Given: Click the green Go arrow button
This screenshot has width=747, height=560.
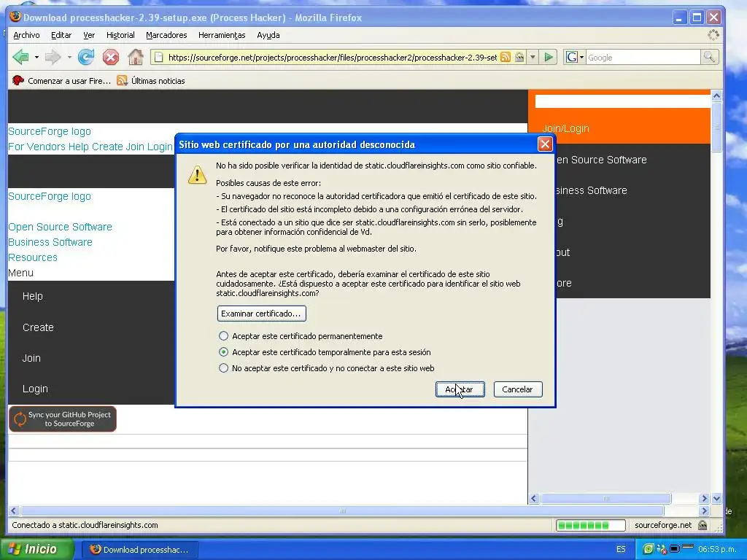Looking at the screenshot, I should pyautogui.click(x=549, y=57).
